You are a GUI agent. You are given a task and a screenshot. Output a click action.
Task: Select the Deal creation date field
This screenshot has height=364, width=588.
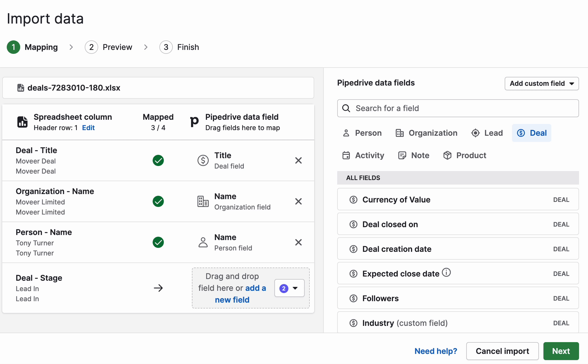pyautogui.click(x=458, y=249)
